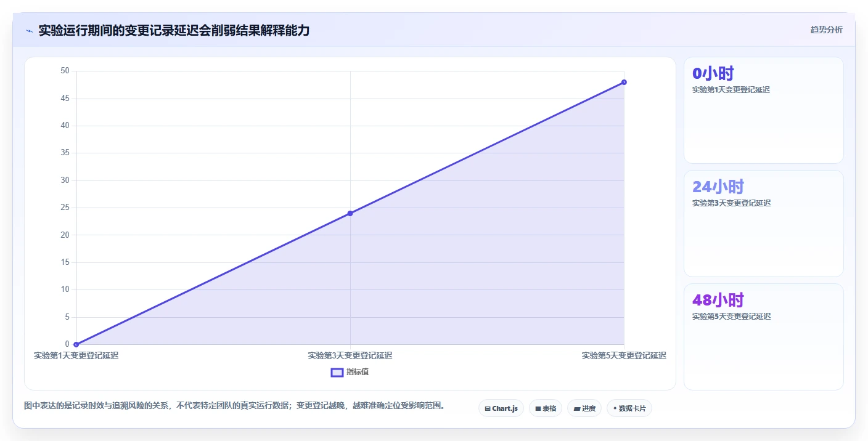Click the 实验第1天变更登记延迟 x-axis label
This screenshot has height=441, width=868.
click(76, 355)
